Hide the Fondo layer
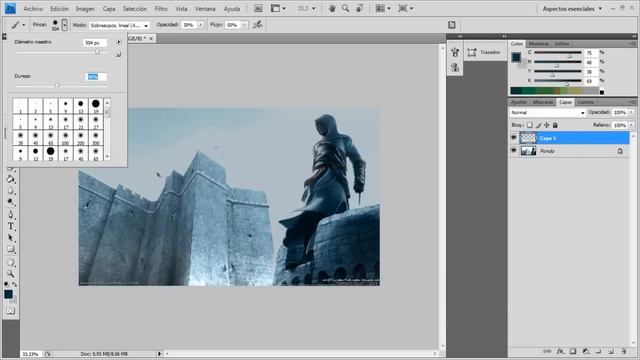This screenshot has width=640, height=360. [x=514, y=151]
